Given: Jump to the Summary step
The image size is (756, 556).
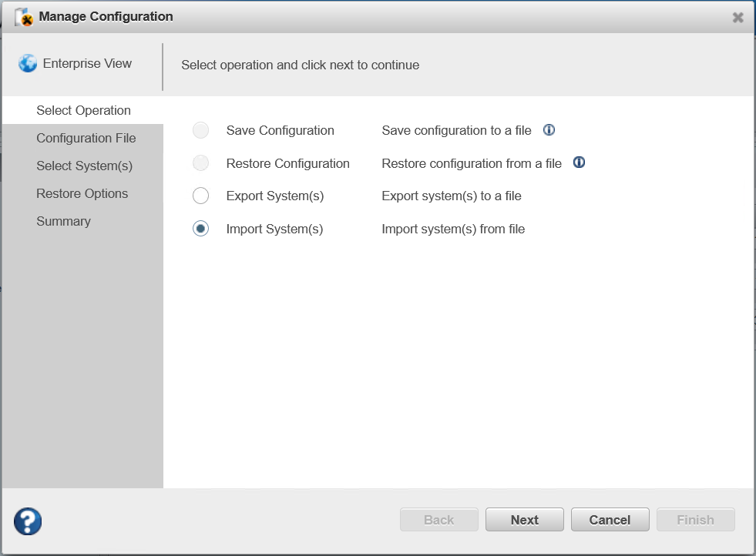Looking at the screenshot, I should (x=63, y=221).
